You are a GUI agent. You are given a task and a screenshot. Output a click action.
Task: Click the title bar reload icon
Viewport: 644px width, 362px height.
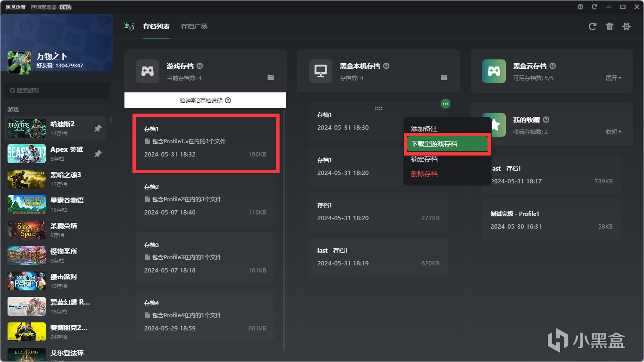click(594, 7)
